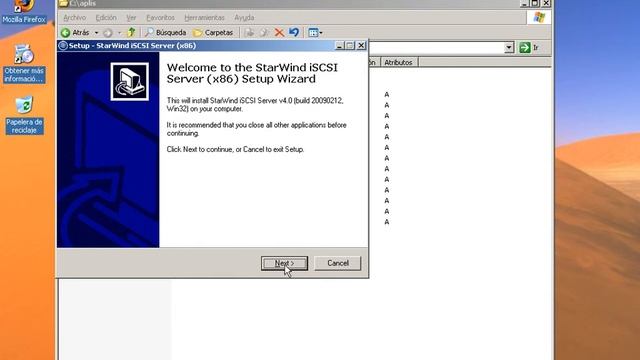The height and width of the screenshot is (360, 640).
Task: Click the Copy To toolbar icon
Action: point(264,33)
